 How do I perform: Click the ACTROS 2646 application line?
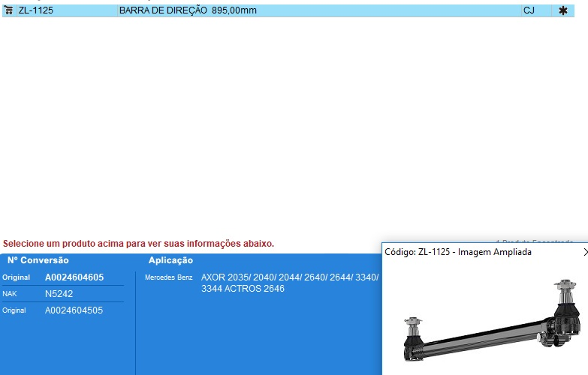[x=243, y=289]
